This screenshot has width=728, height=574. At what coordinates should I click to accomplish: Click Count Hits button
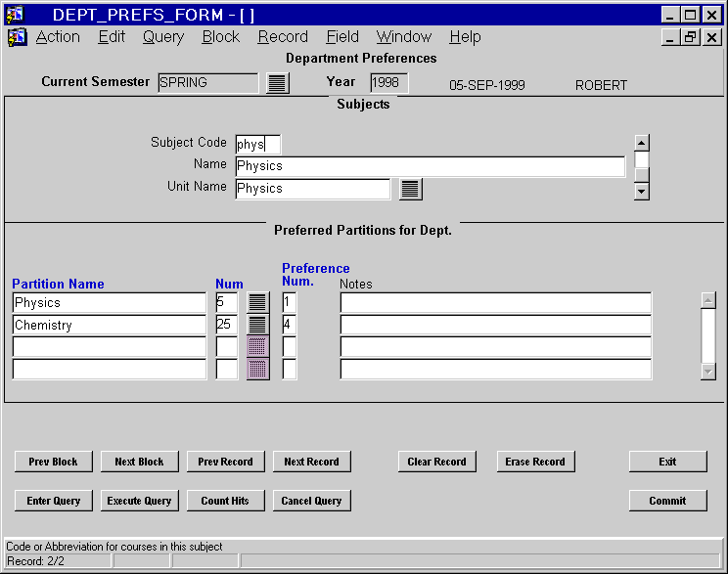tap(226, 501)
